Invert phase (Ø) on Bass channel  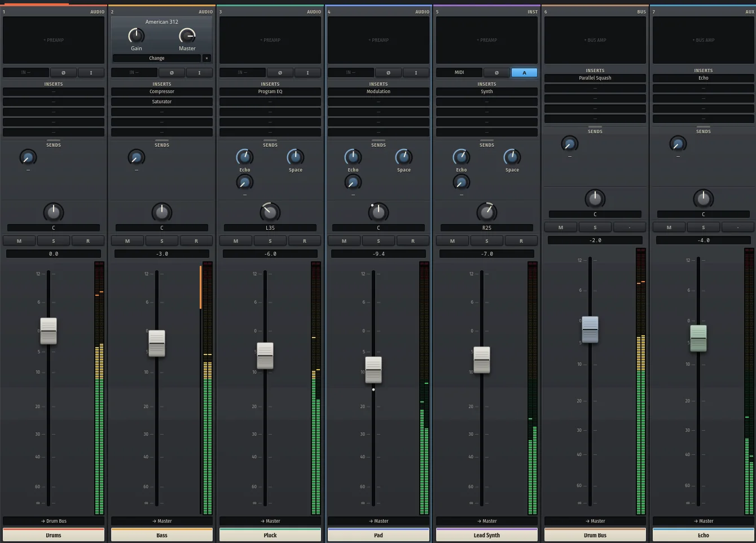pyautogui.click(x=172, y=73)
